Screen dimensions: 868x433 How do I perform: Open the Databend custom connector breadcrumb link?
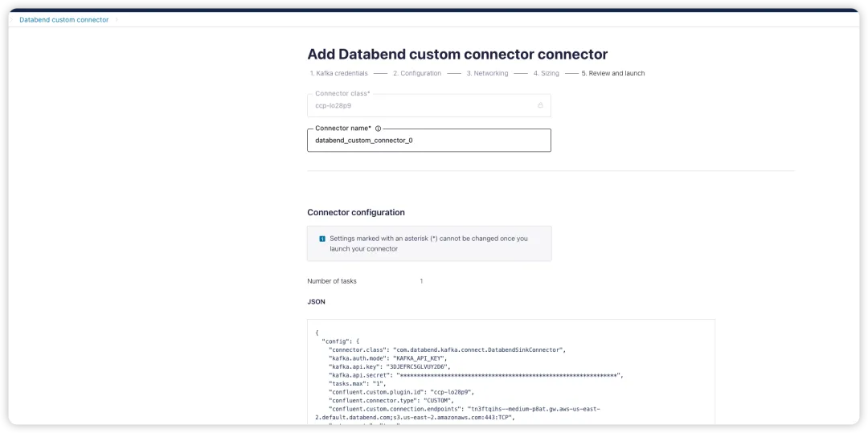63,19
